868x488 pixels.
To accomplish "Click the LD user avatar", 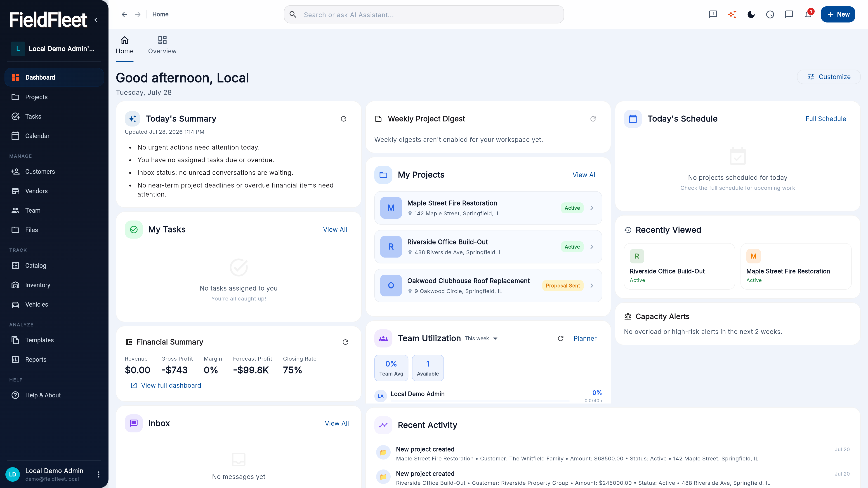I will pyautogui.click(x=13, y=474).
